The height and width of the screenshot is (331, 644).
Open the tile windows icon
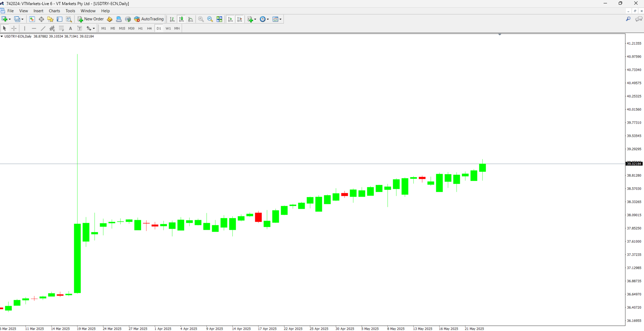[x=219, y=19]
